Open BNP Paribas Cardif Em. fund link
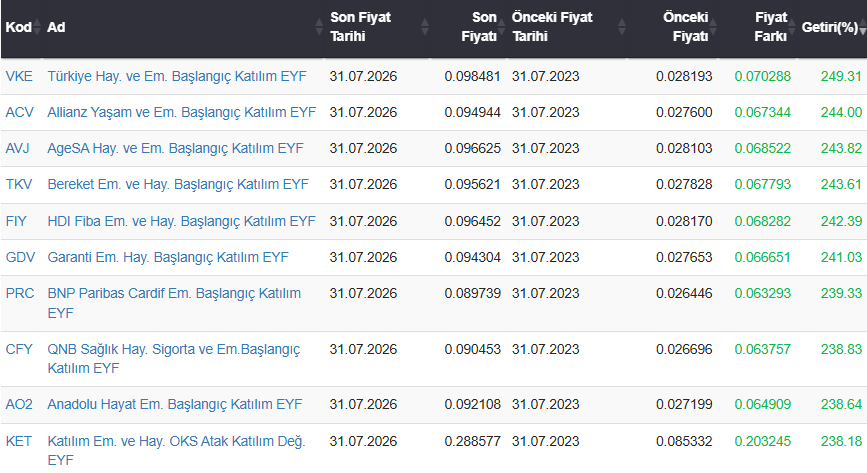Image resolution: width=867 pixels, height=473 pixels. click(x=174, y=303)
